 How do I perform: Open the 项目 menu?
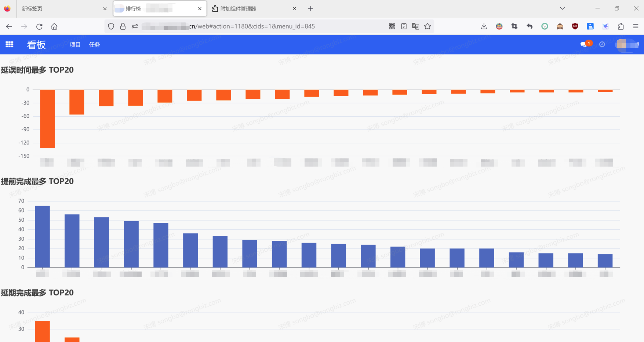[75, 45]
